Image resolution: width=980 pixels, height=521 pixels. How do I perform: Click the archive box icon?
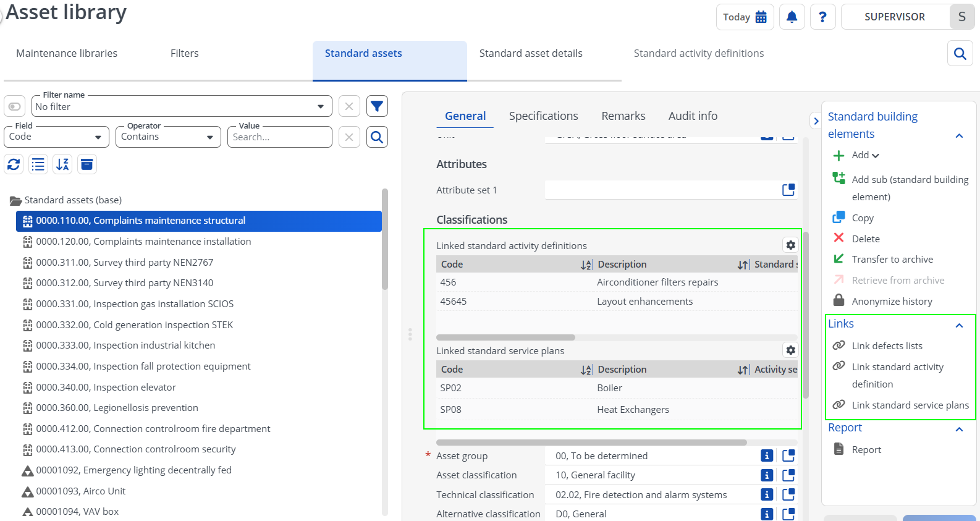point(87,164)
